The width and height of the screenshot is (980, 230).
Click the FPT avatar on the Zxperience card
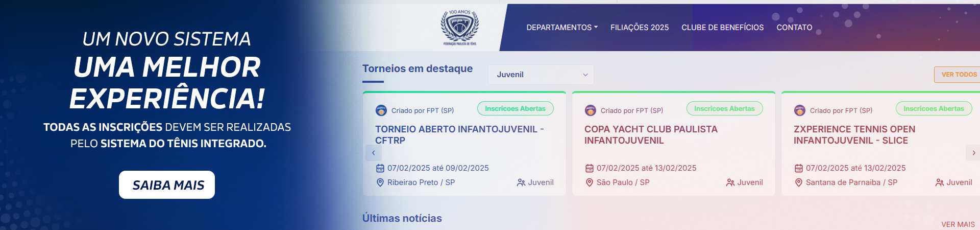tap(799, 110)
